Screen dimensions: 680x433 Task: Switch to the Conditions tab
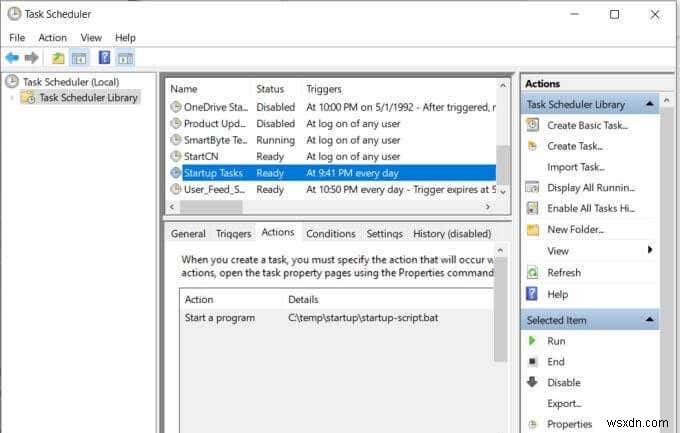330,233
